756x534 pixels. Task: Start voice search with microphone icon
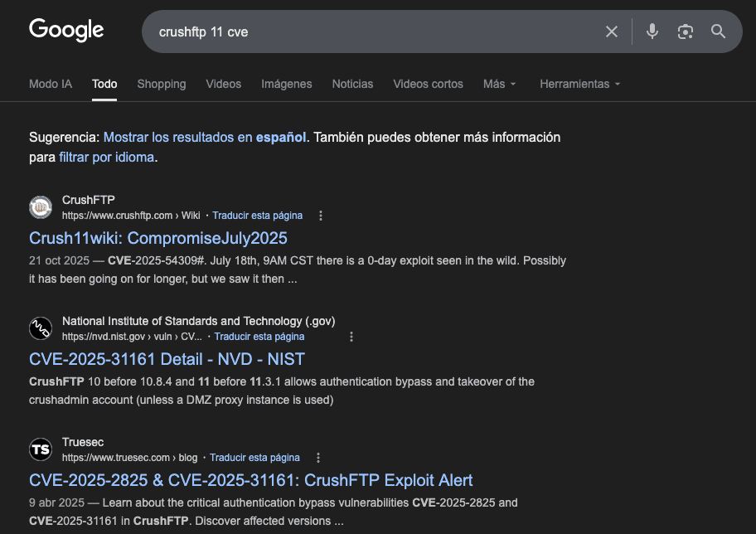tap(652, 32)
